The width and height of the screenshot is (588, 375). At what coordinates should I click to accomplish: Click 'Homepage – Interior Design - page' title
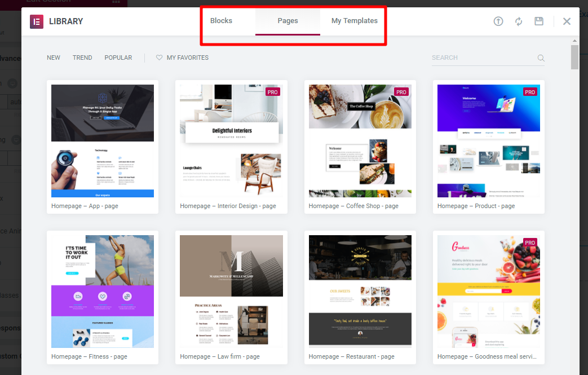click(x=228, y=206)
